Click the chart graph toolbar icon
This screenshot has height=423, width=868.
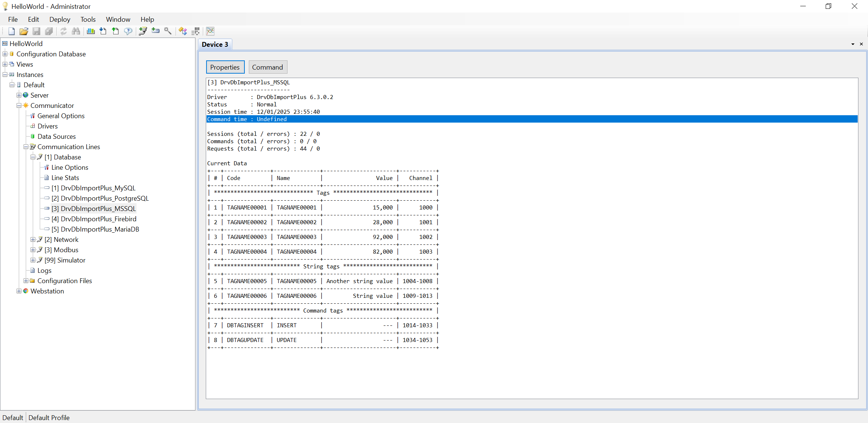(210, 31)
